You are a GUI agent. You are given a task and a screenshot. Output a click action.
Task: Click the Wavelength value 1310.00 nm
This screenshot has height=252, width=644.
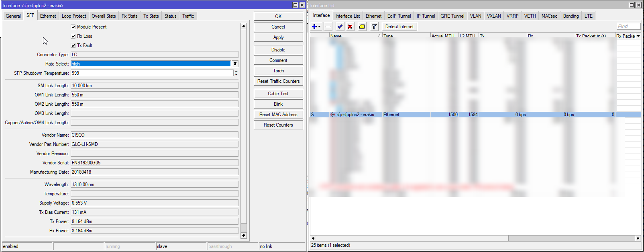coord(155,184)
